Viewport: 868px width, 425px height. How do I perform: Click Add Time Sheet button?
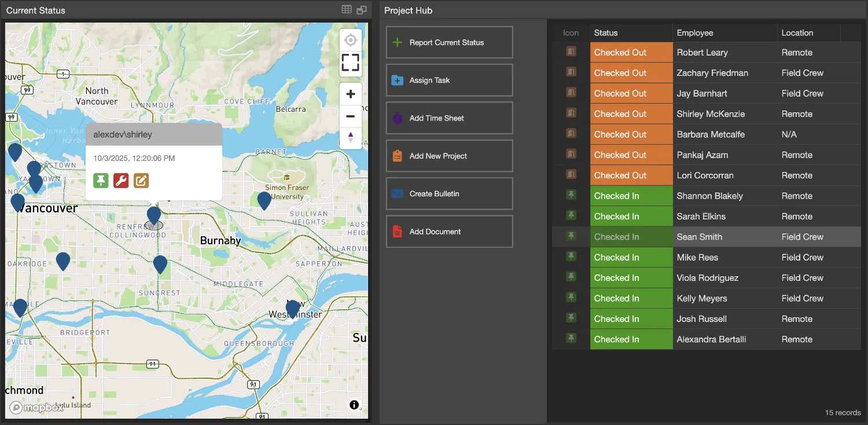[x=449, y=118]
